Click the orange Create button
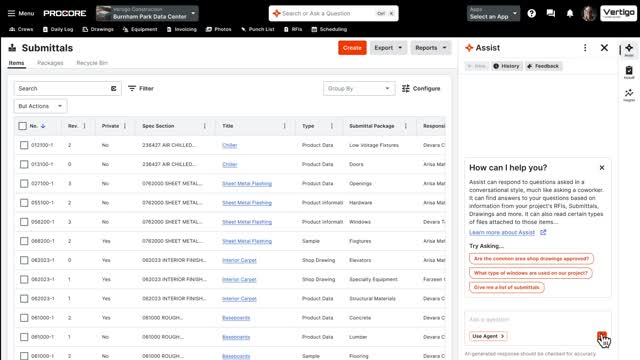 352,48
